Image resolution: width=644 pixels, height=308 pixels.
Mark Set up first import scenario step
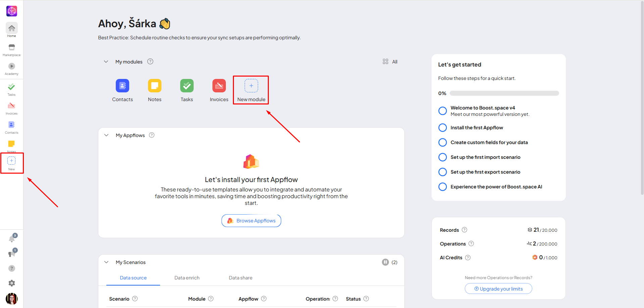tap(443, 157)
